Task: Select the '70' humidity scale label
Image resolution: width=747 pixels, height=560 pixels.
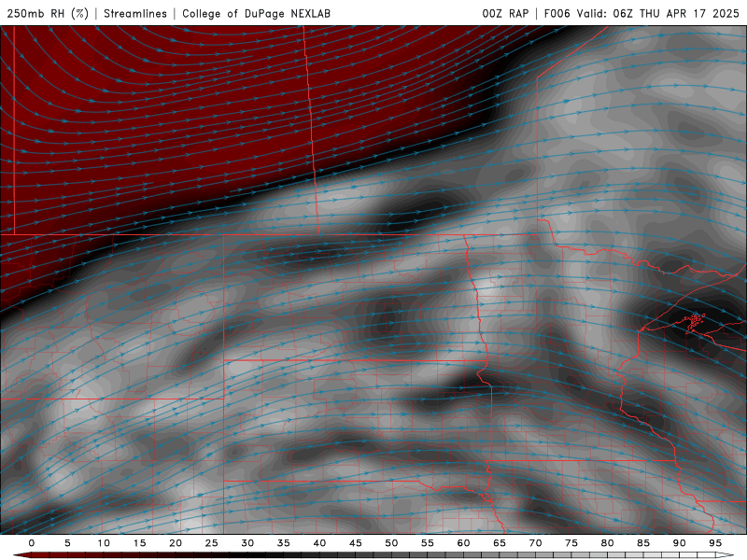Action: [535, 543]
